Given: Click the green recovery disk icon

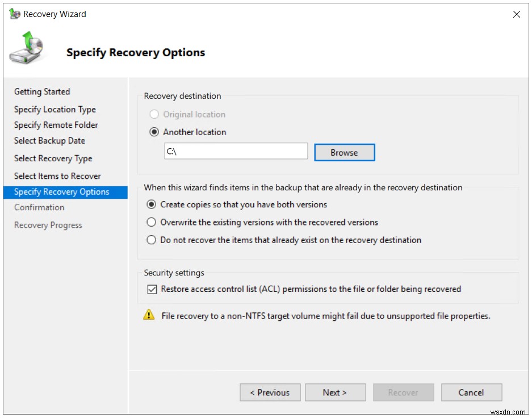Looking at the screenshot, I should [x=26, y=49].
